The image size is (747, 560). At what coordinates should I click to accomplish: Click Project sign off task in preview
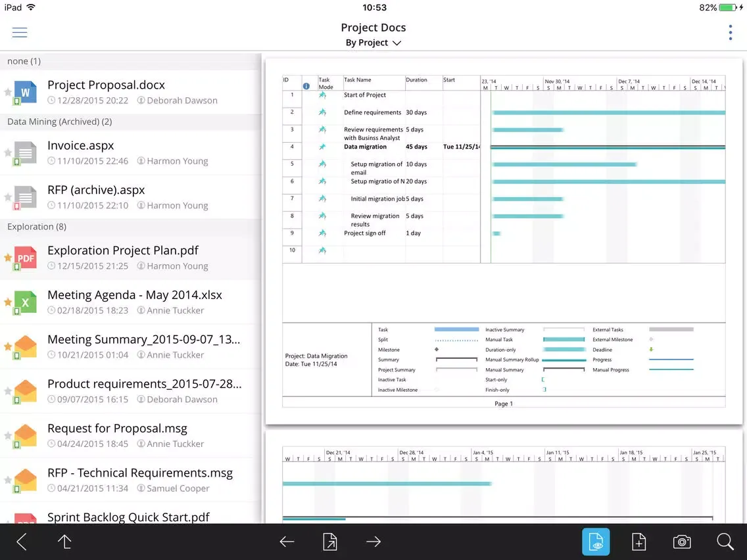click(365, 233)
